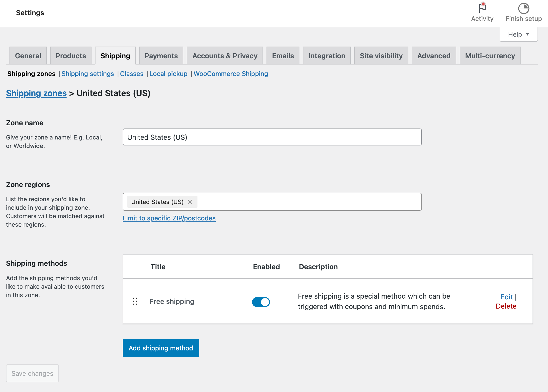Click Limit to specific ZIP/postcodes
The image size is (548, 392).
tap(169, 218)
